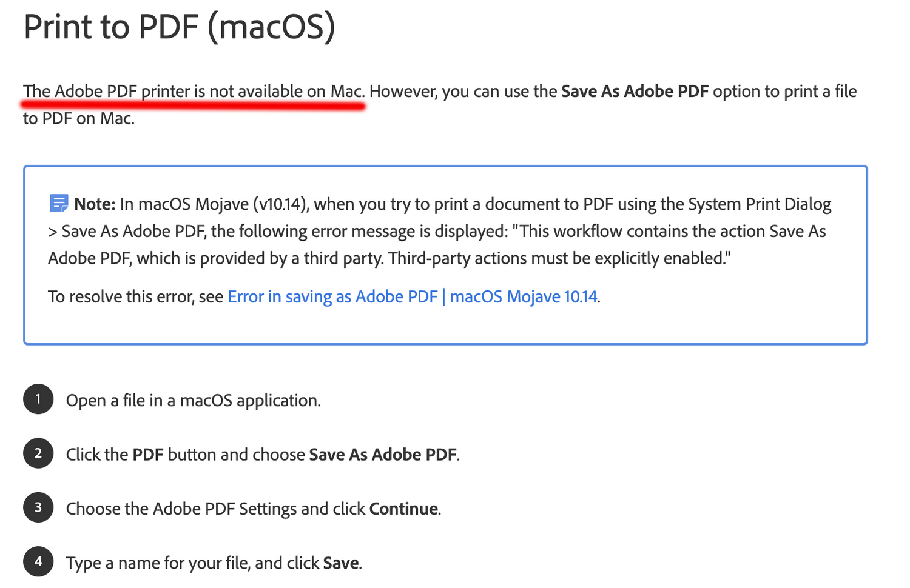Click the bold 'PDF' word in step 2
The width and height of the screenshot is (910, 588).
coord(148,455)
